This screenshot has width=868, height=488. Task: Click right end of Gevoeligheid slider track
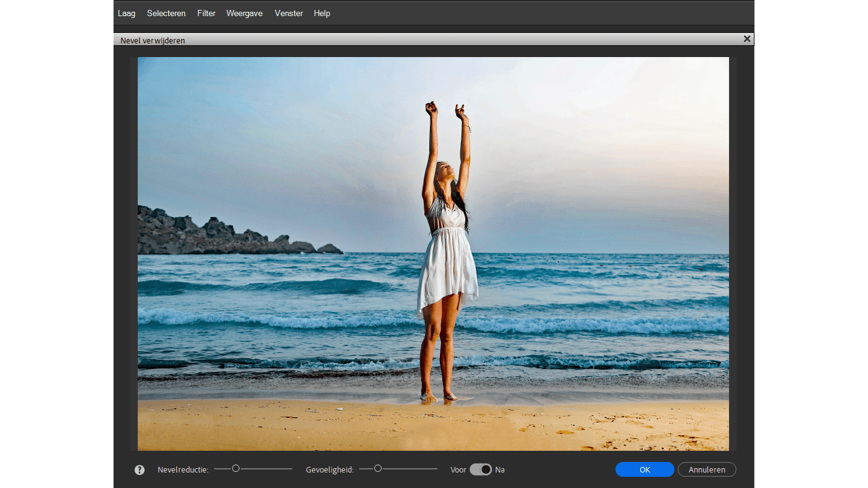click(x=436, y=469)
